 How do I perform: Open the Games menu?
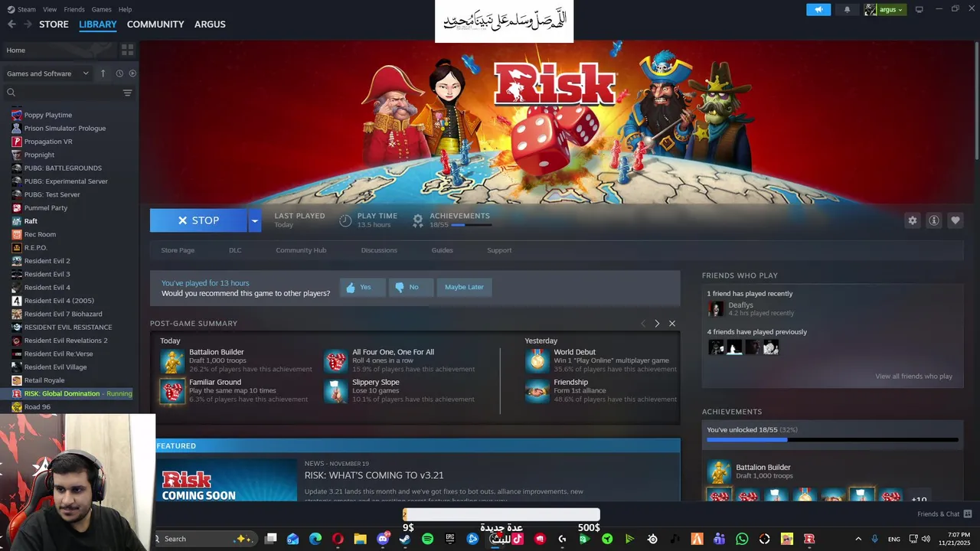pos(101,9)
